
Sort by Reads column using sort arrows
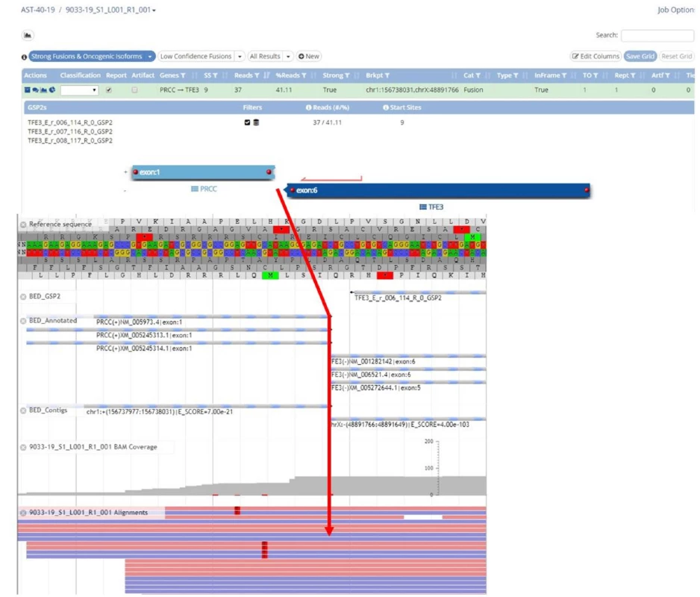click(x=266, y=75)
